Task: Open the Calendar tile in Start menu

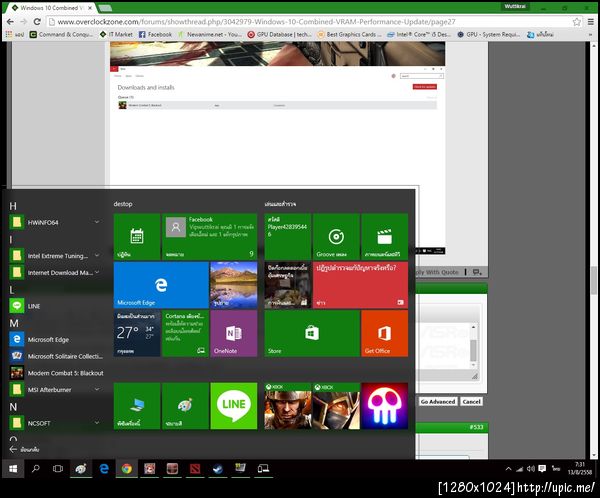Action: [137, 237]
